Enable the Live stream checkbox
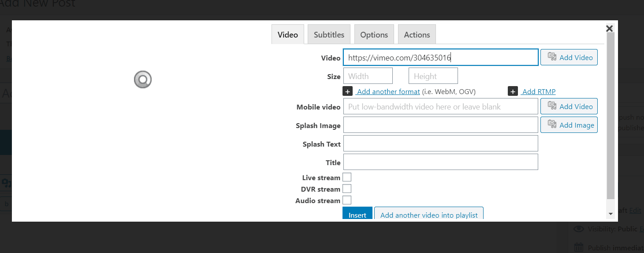 [x=347, y=177]
